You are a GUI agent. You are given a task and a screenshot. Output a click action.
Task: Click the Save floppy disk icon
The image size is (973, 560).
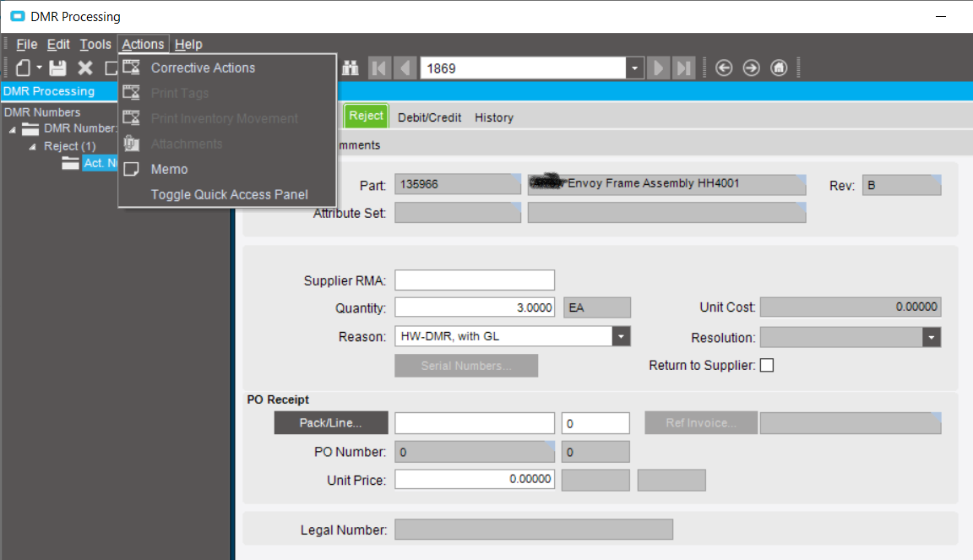[57, 68]
